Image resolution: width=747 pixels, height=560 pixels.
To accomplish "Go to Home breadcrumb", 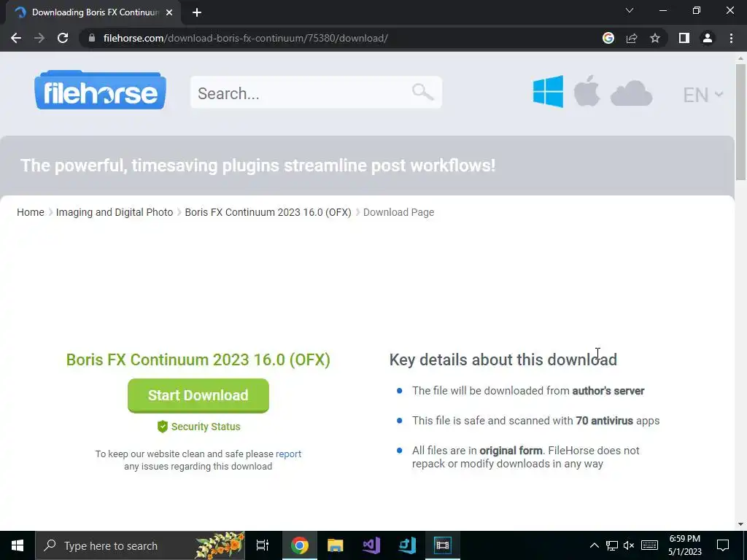I will click(31, 212).
